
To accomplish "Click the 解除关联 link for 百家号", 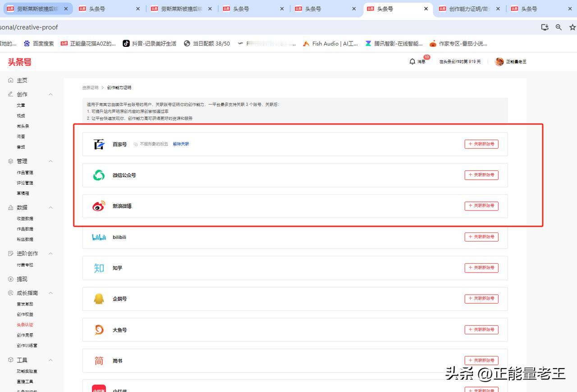I will (181, 144).
